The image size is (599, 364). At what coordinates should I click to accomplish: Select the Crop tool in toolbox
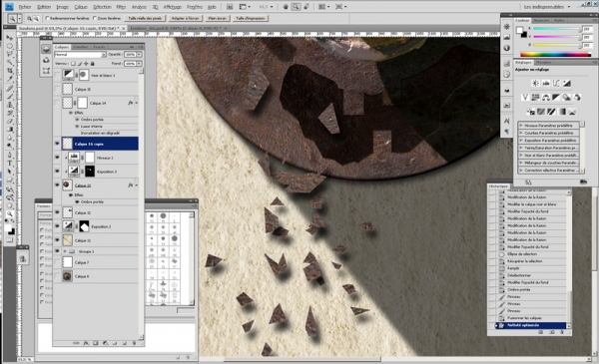[10, 71]
